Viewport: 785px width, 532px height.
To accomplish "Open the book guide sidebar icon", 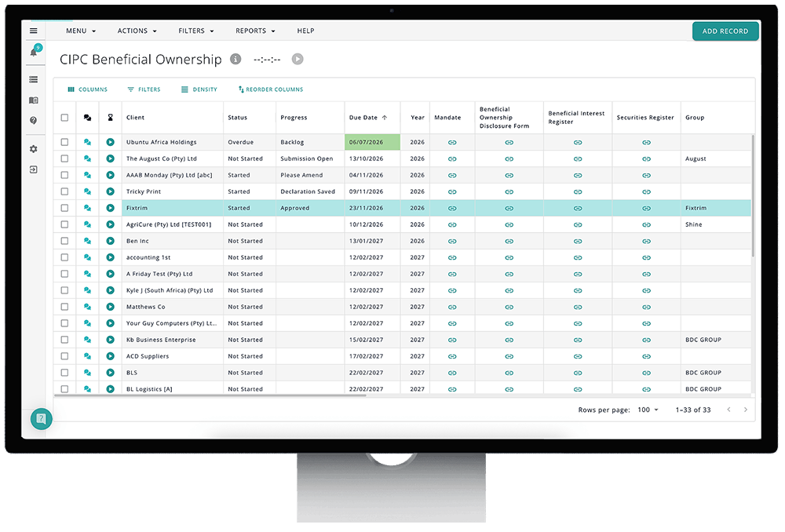I will [34, 100].
